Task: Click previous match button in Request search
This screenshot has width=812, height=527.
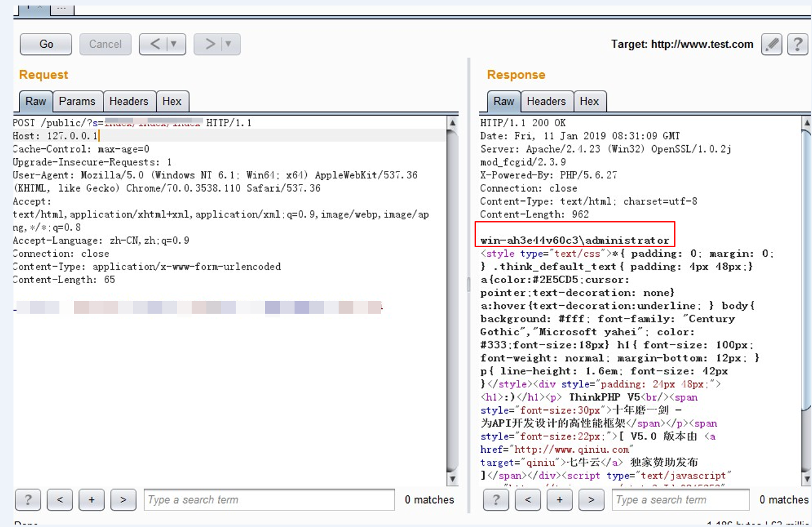Action: (x=60, y=500)
